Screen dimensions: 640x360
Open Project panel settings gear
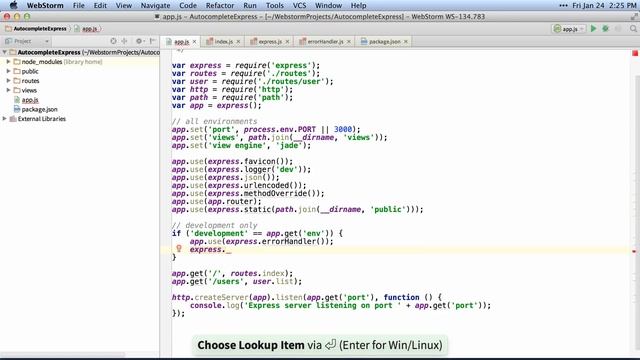tap(140, 41)
